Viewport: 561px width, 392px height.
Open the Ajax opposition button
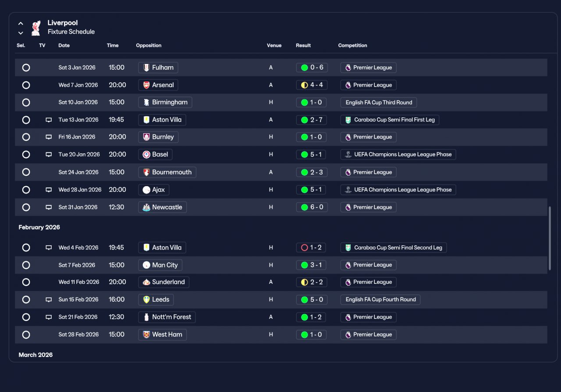click(x=154, y=190)
